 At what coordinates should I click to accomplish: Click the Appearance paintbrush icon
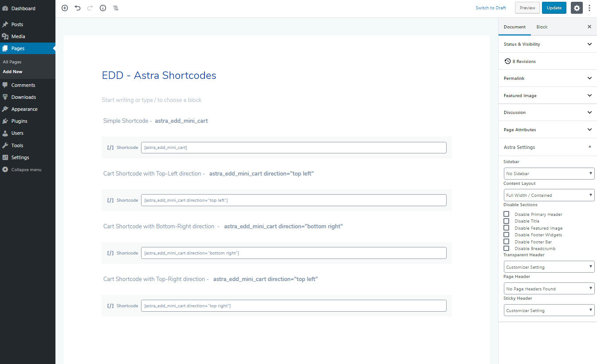coord(5,109)
